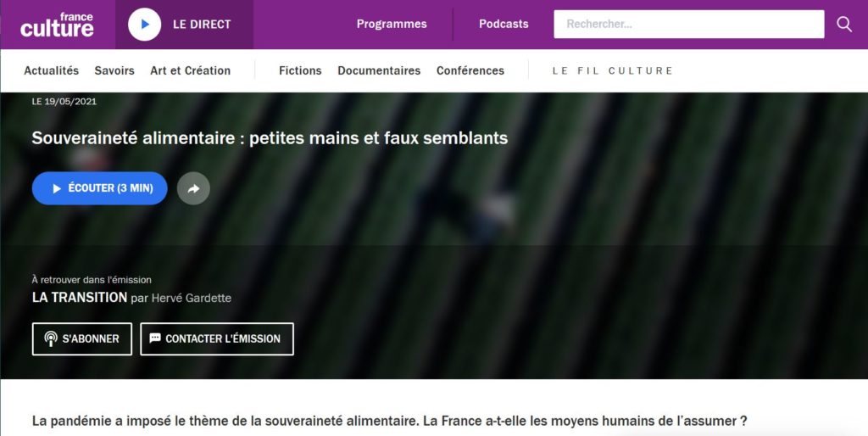
Task: Select the Conférences link
Action: point(470,70)
